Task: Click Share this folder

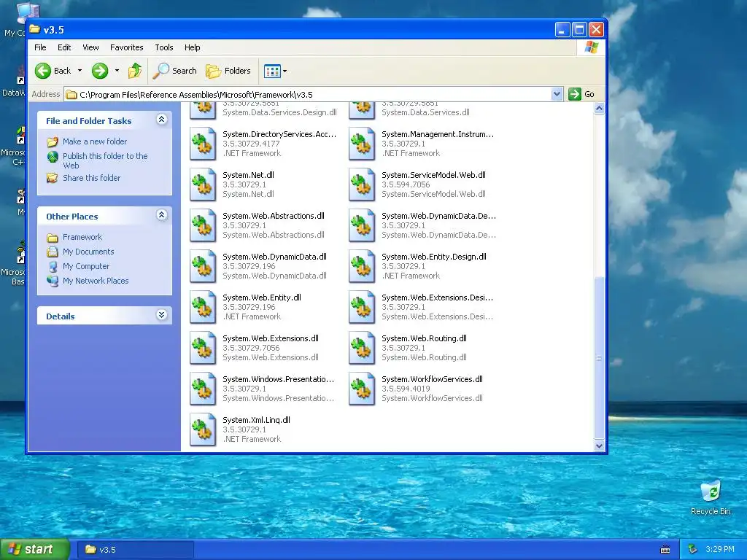Action: 91,178
